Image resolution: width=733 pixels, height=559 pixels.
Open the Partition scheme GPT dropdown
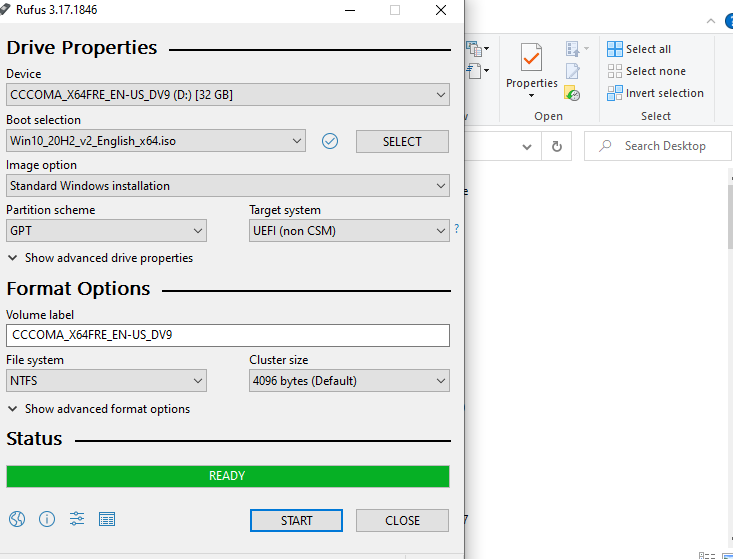(106, 231)
